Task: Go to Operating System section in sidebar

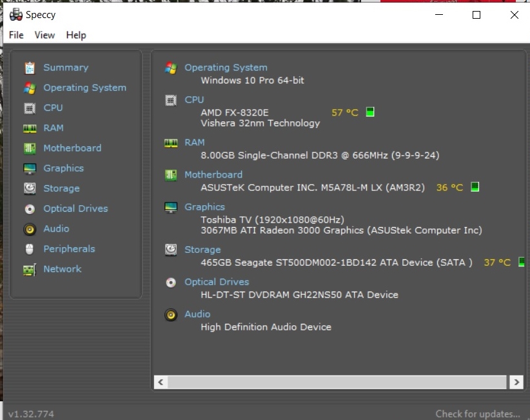Action: pos(85,88)
